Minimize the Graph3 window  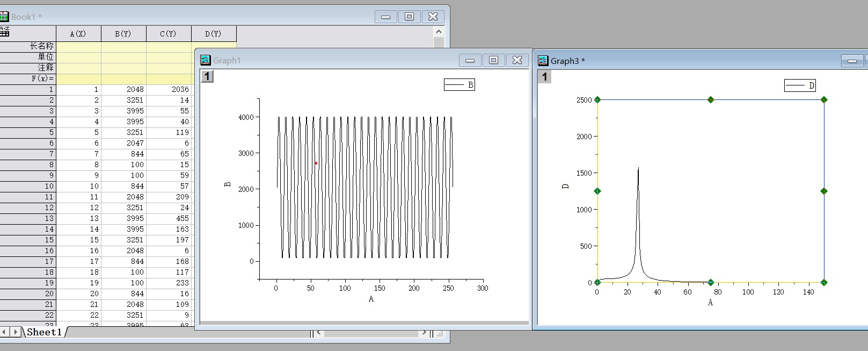[x=852, y=61]
